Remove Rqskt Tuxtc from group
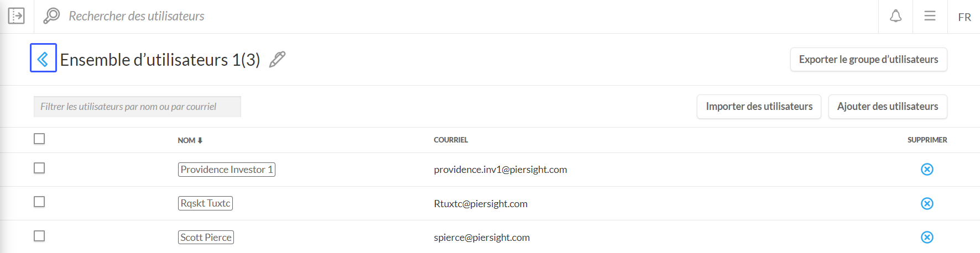The width and height of the screenshot is (980, 253). (927, 204)
